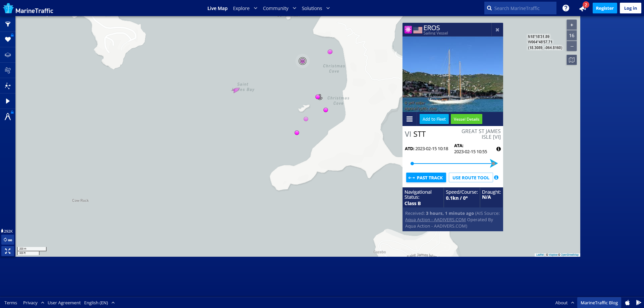Open the Solutions menu
Viewport: 644px width, 308px height.
click(312, 8)
